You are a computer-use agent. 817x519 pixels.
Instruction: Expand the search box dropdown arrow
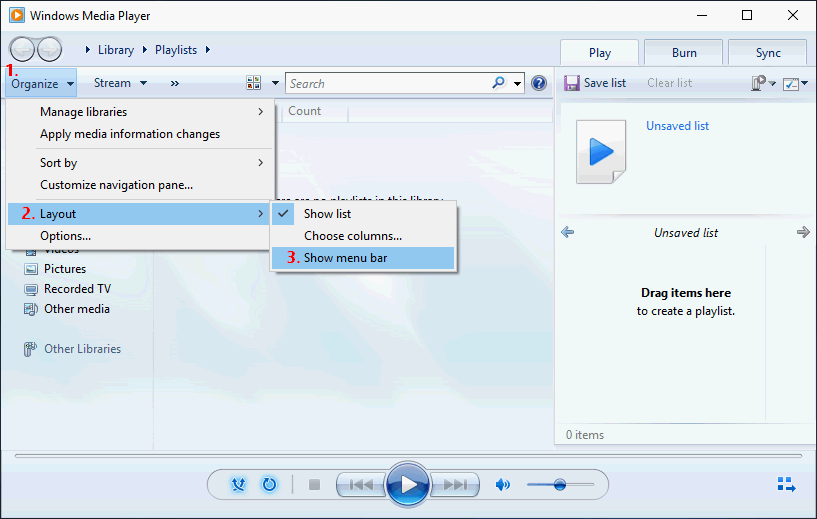click(x=517, y=83)
